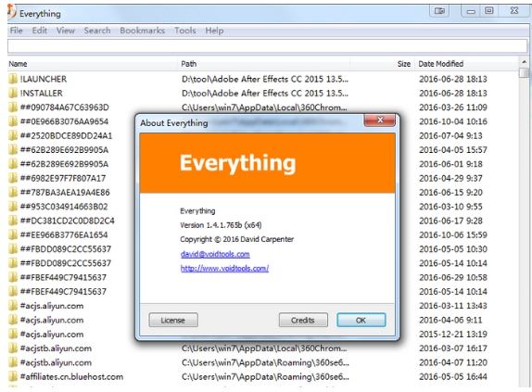The image size is (532, 392).
Task: Click the folder icon beside !LAUNCHER
Action: [13, 79]
